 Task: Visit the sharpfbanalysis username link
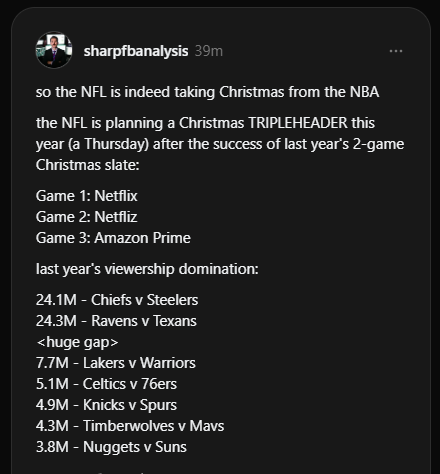(x=136, y=51)
